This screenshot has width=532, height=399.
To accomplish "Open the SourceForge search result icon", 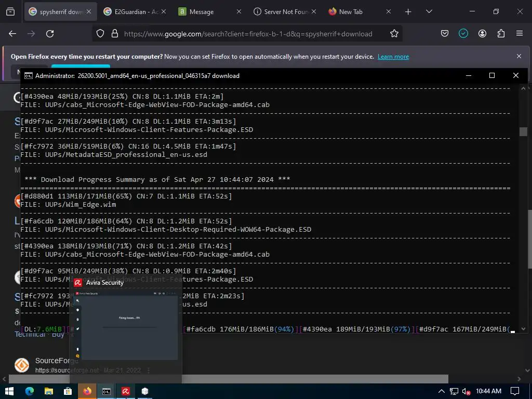I will pos(22,365).
